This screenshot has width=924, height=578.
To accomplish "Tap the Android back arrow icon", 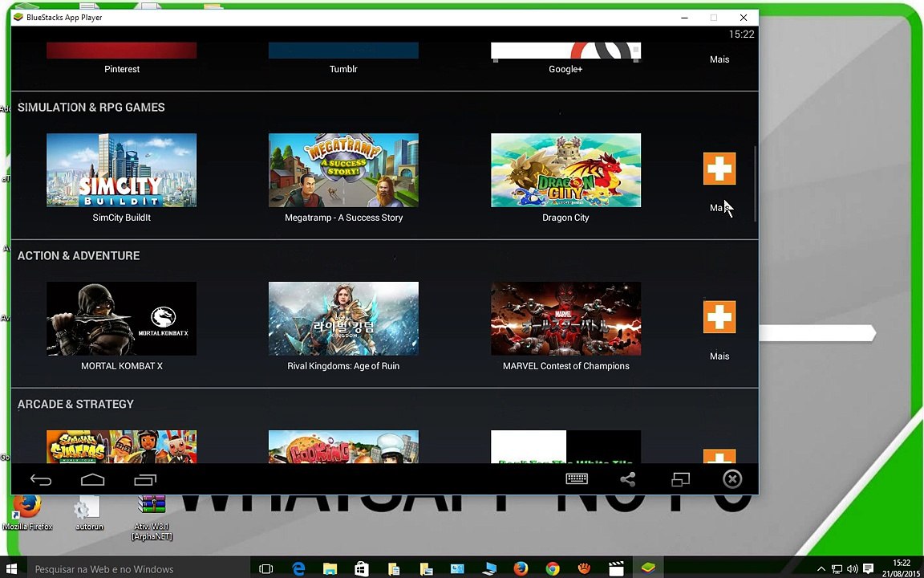I will pos(41,480).
